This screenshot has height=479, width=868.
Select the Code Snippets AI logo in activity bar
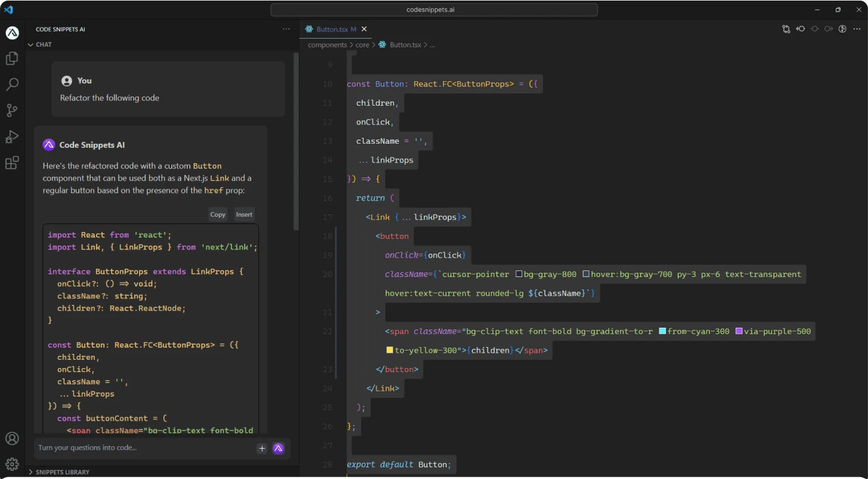point(12,33)
